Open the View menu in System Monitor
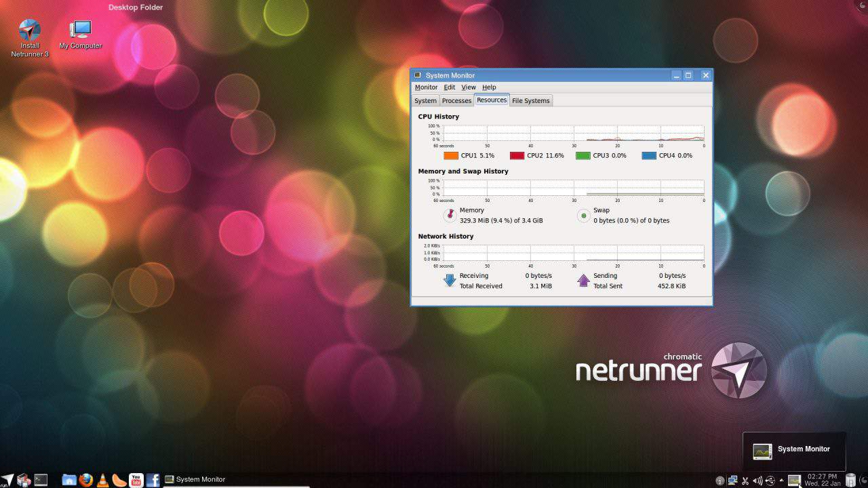The width and height of the screenshot is (868, 488). coord(469,87)
